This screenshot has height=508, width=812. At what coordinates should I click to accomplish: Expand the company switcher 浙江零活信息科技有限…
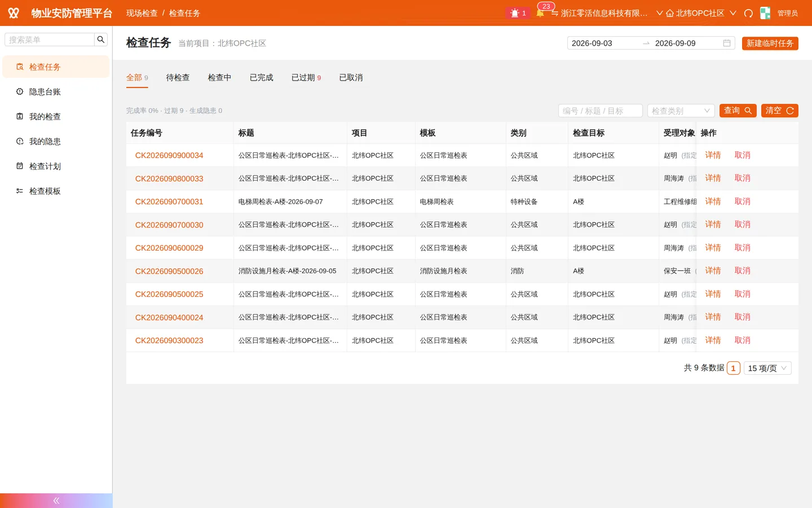click(607, 13)
